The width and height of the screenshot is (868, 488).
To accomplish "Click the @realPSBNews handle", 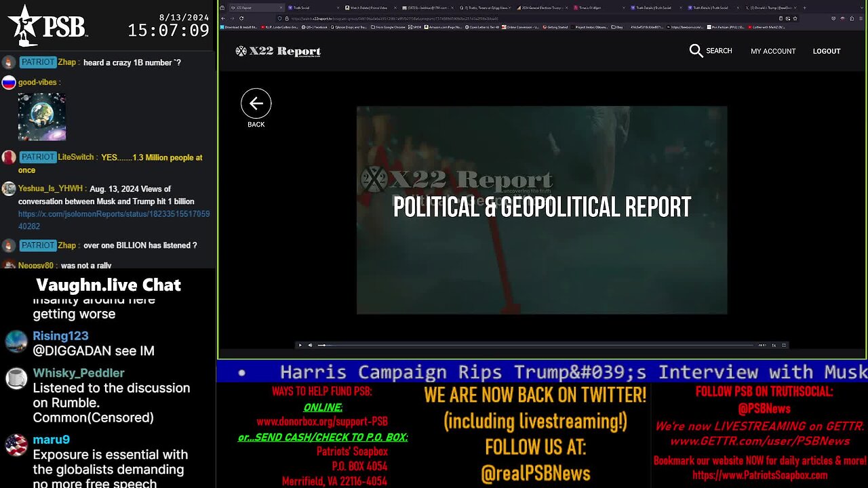I will click(536, 474).
